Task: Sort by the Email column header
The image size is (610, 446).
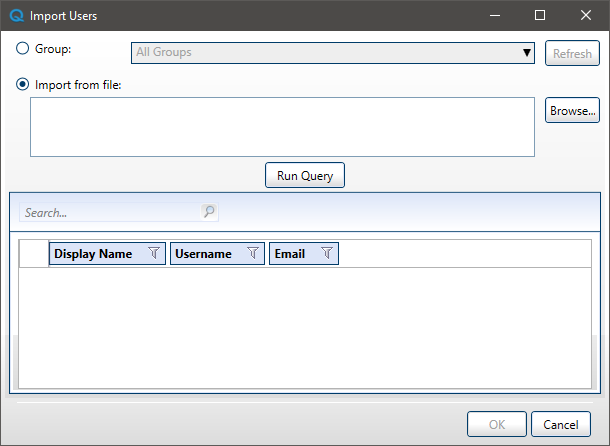Action: click(290, 254)
